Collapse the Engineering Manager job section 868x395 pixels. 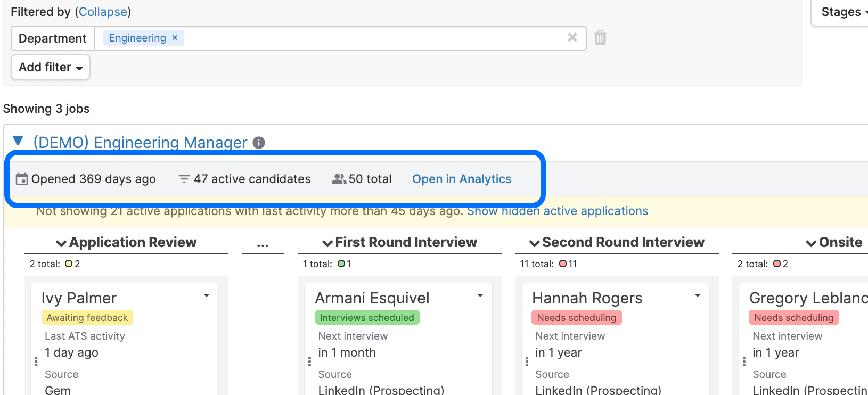(x=18, y=141)
